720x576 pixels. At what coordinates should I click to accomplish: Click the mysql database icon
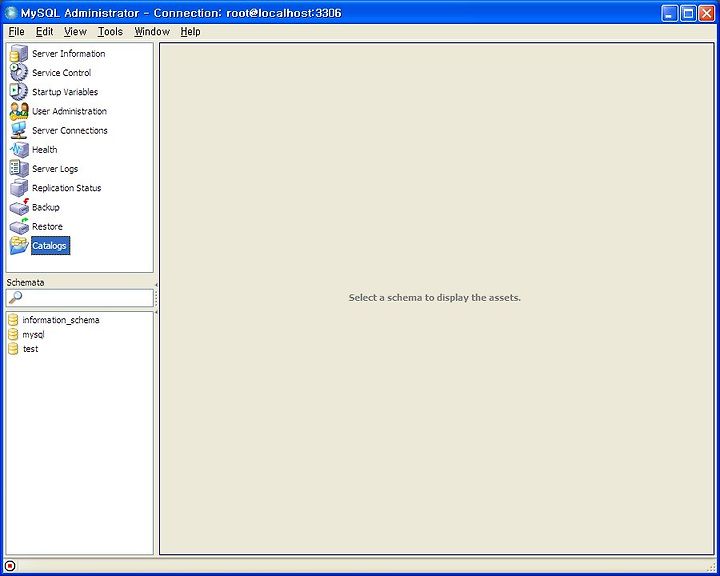[13, 334]
